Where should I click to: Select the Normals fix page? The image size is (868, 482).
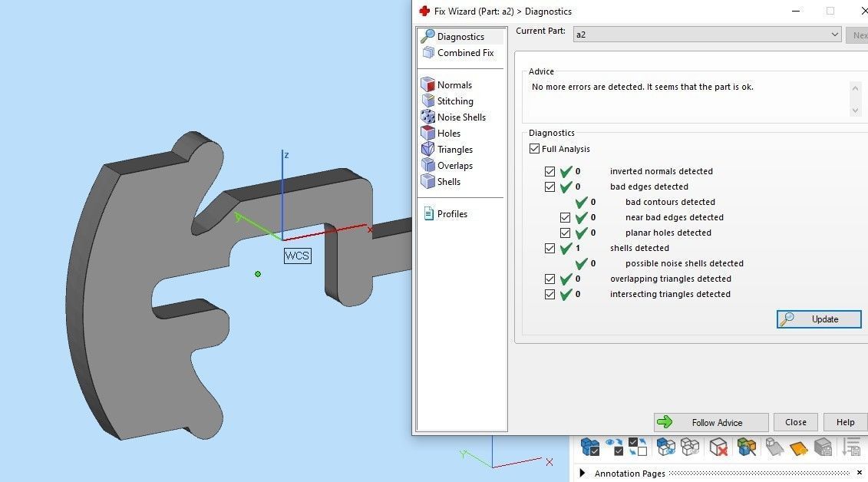click(x=454, y=84)
